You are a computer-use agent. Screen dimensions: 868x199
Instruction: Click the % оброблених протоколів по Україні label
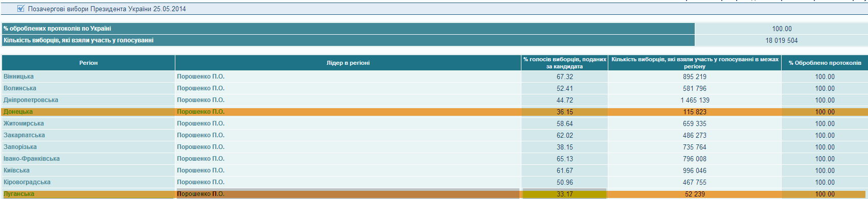(x=57, y=29)
